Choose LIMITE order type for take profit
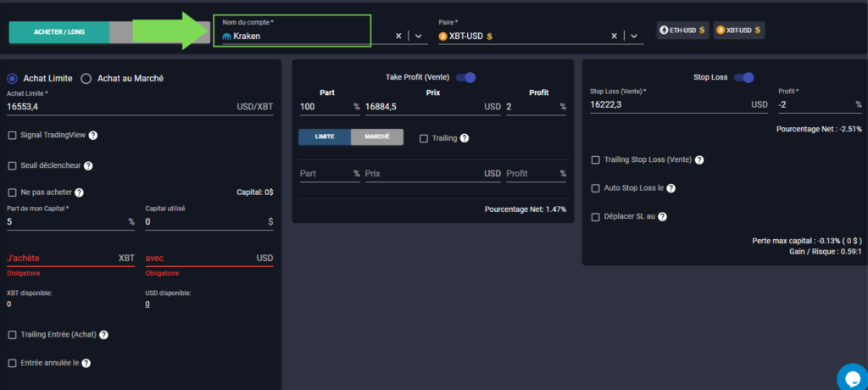 pos(325,136)
